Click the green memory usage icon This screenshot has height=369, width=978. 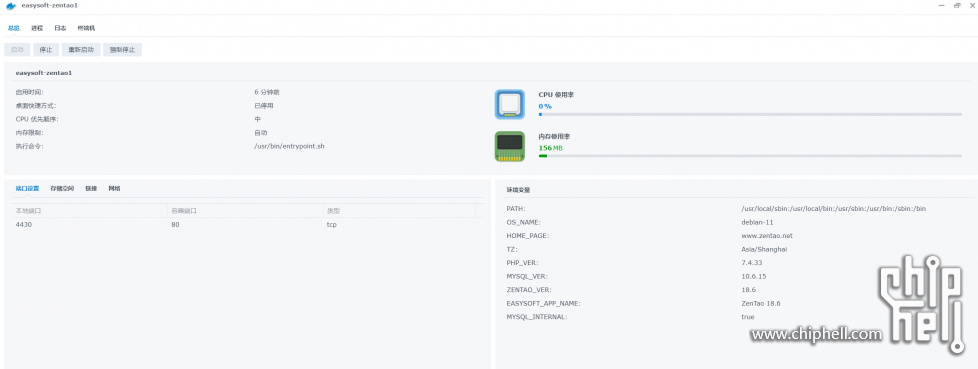click(510, 146)
